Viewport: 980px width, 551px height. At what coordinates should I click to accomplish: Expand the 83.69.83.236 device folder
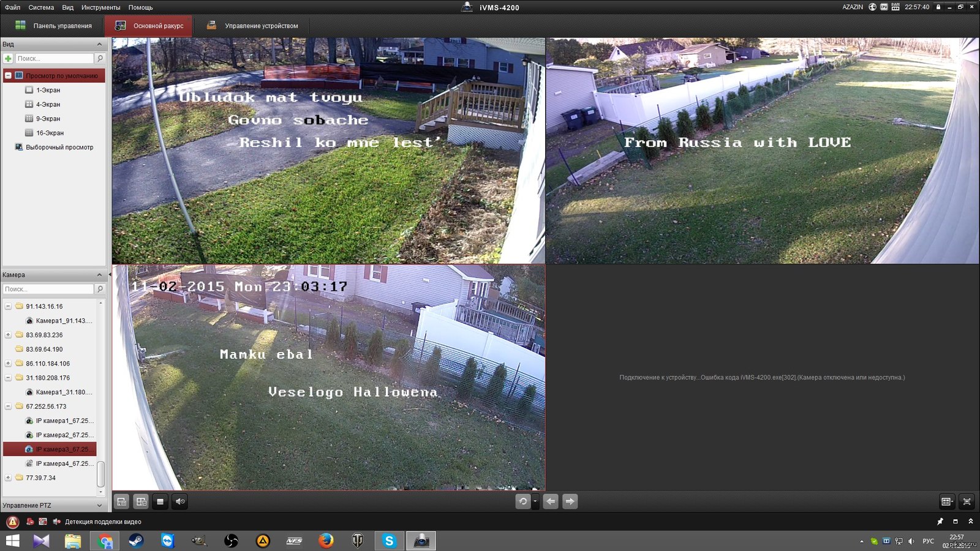click(8, 335)
